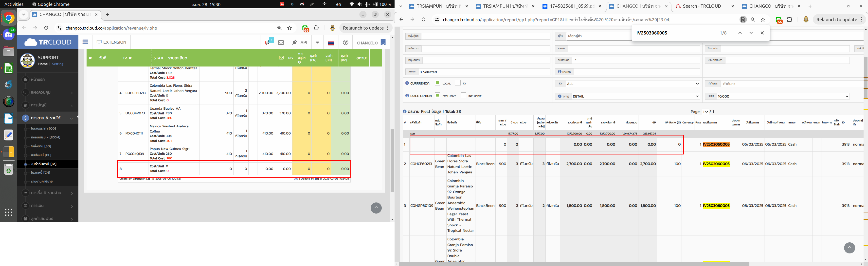Click the email column envelope in green header
This screenshot has width=868, height=266.
281,58
